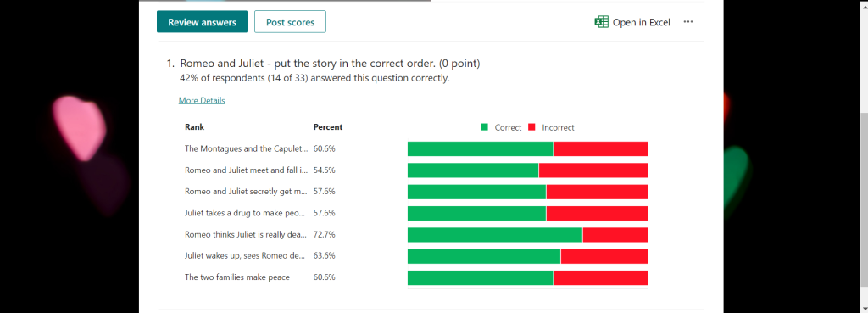Click the Rank column header
The height and width of the screenshot is (313, 868).
pyautogui.click(x=194, y=127)
